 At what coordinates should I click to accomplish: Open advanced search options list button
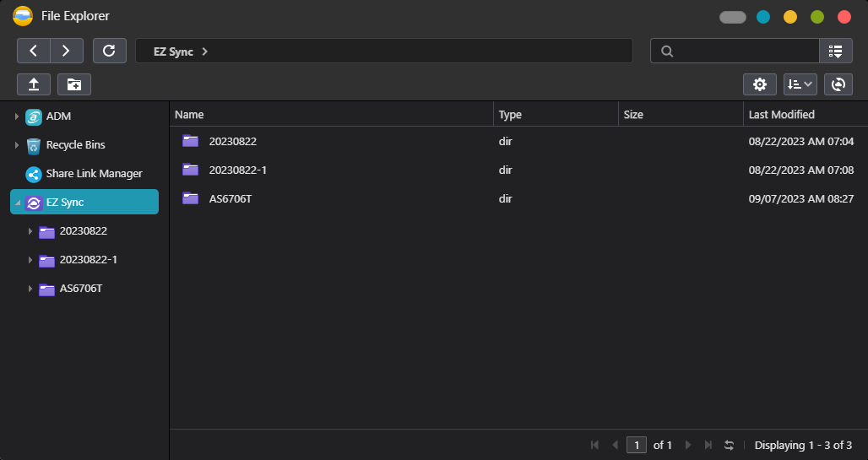click(x=835, y=51)
